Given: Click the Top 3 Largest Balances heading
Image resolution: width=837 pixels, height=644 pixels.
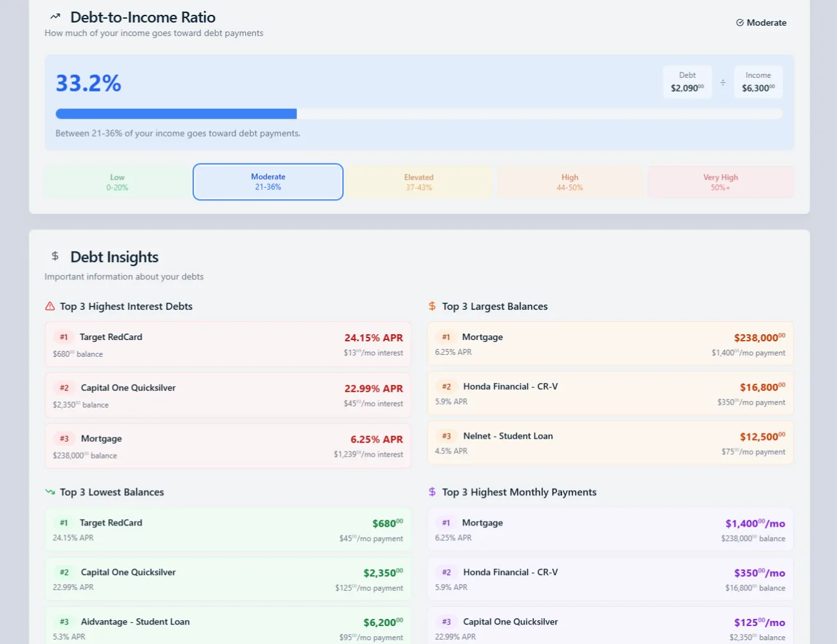Looking at the screenshot, I should click(494, 307).
